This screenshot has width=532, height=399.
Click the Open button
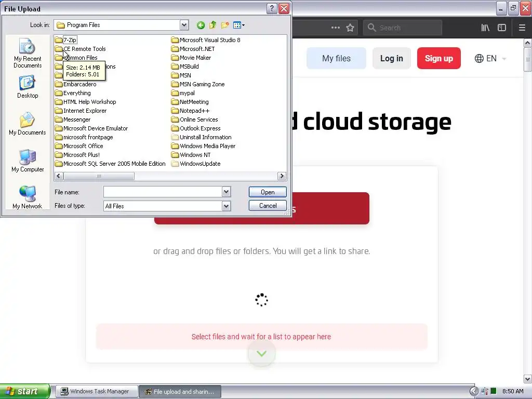[x=268, y=192]
